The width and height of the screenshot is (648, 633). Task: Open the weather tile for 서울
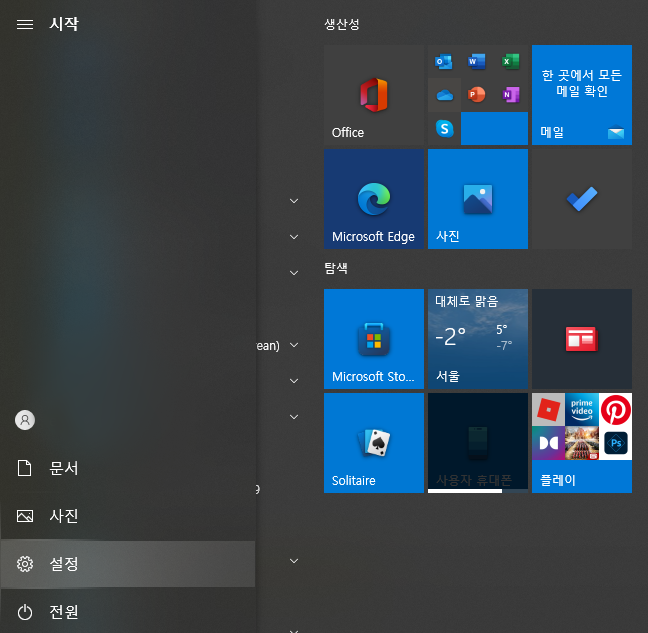click(x=478, y=339)
